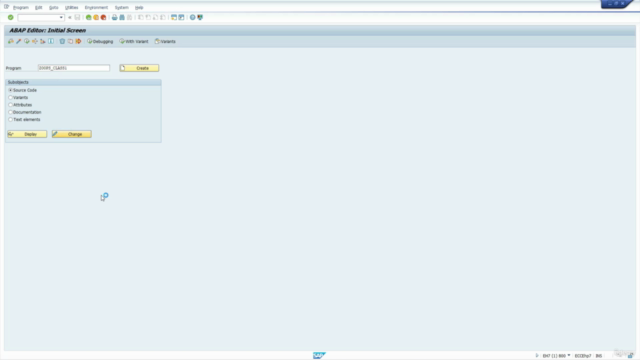Open the Program menu

[x=21, y=7]
